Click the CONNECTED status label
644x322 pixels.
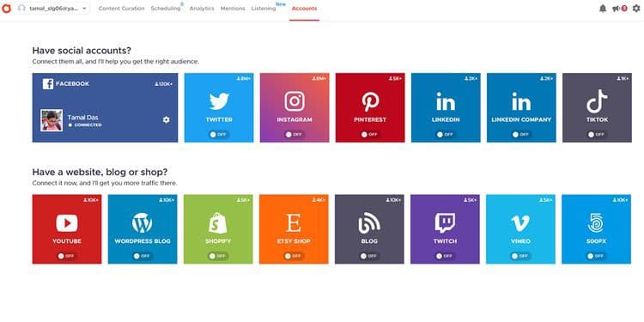pos(88,125)
